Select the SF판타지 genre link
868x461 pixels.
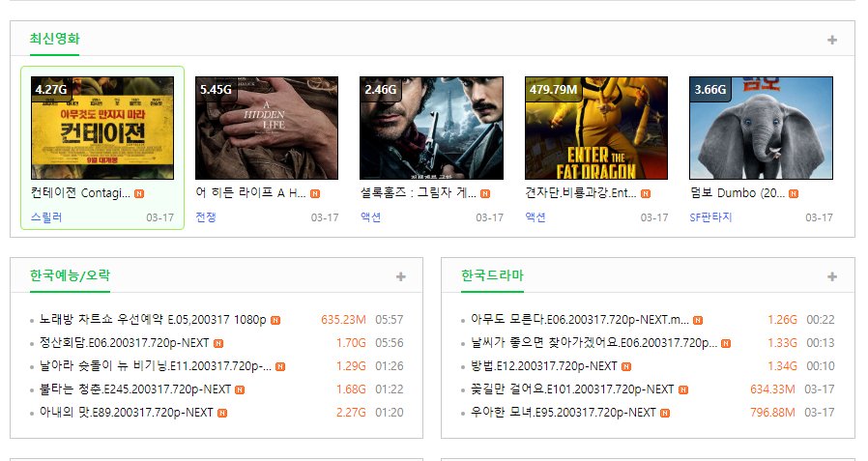(x=710, y=217)
